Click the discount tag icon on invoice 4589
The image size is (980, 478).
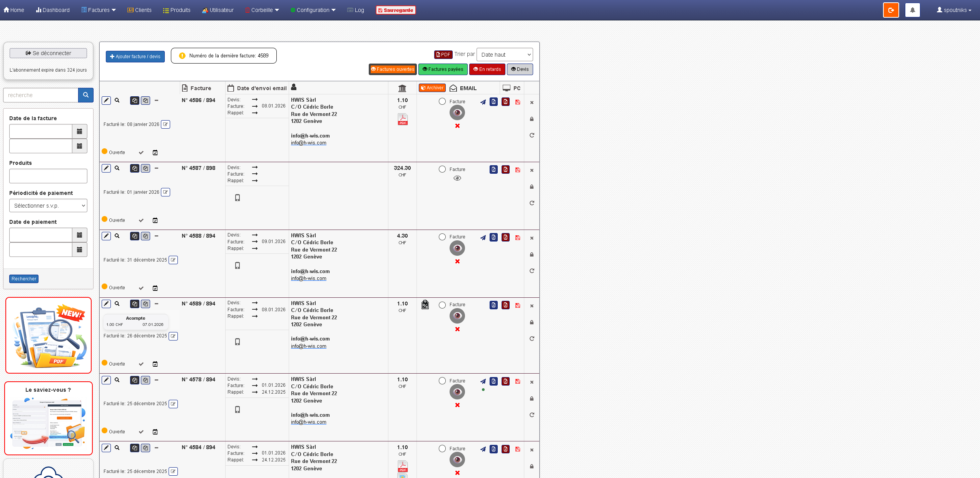tap(425, 305)
